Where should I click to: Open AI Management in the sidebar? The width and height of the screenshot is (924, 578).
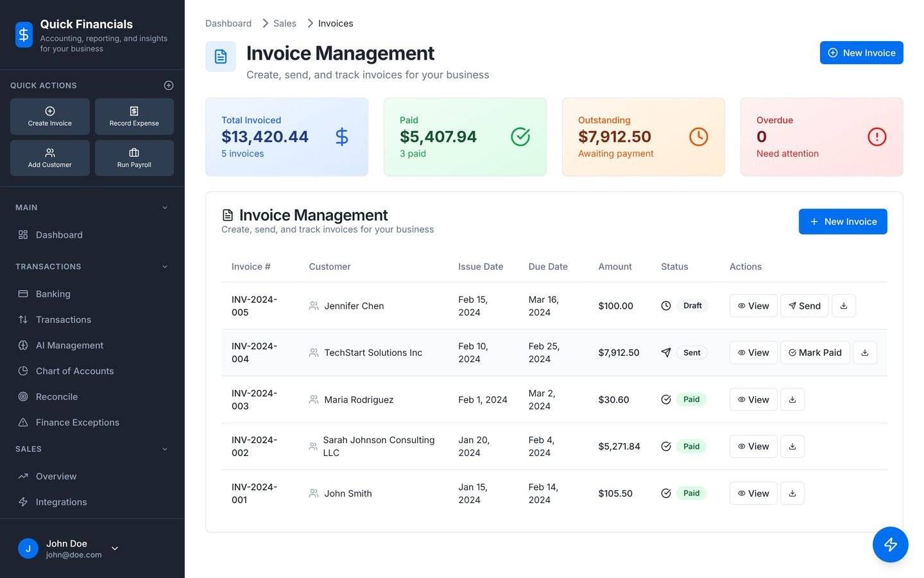click(92, 346)
